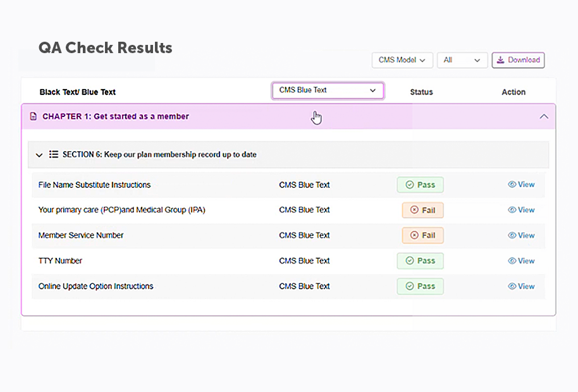578x392 pixels.
Task: Click Fail status badge for Member Service Number
Action: (422, 236)
